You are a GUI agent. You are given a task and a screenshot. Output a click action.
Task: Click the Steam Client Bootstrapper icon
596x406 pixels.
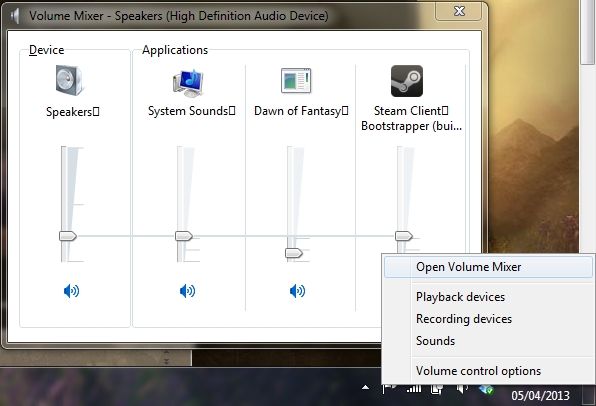[407, 81]
